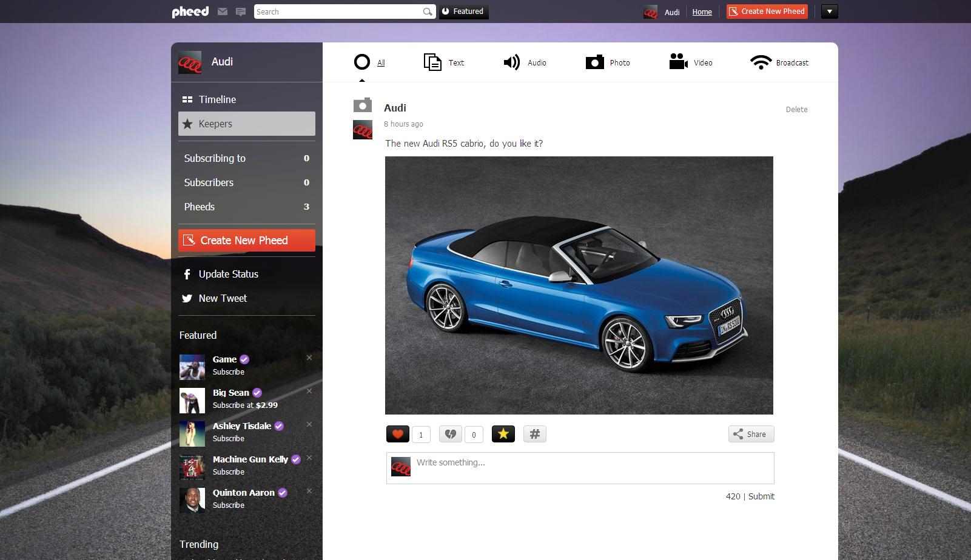The image size is (971, 560).
Task: Subscribe to Game
Action: (x=229, y=372)
